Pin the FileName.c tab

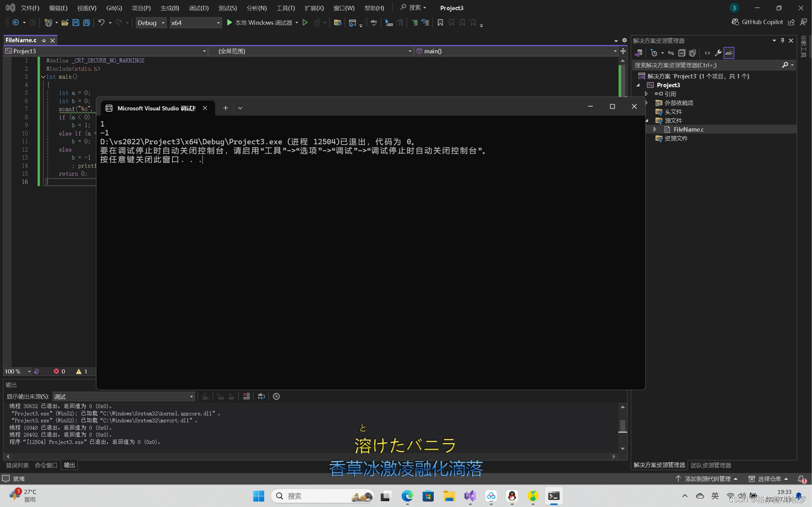point(44,40)
